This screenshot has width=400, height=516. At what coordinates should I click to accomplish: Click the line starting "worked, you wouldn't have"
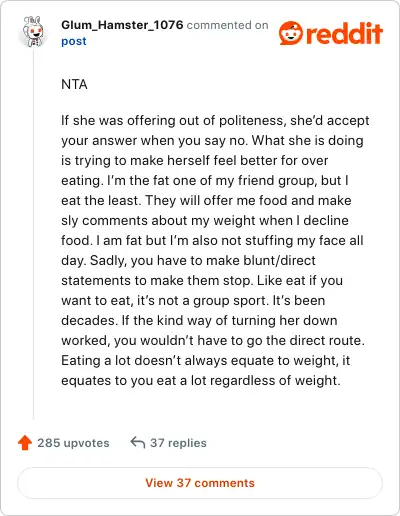coord(213,340)
